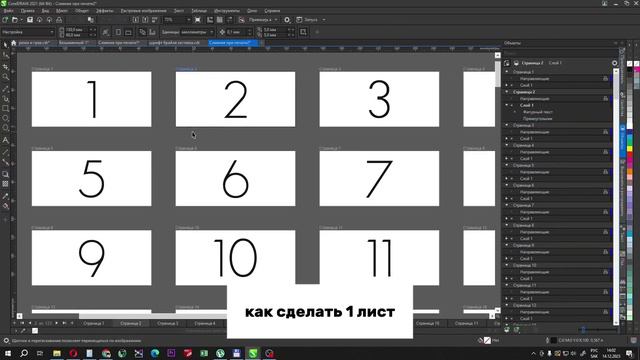
Task: Select the Zoom tool in the toolbox
Action: (x=5, y=77)
